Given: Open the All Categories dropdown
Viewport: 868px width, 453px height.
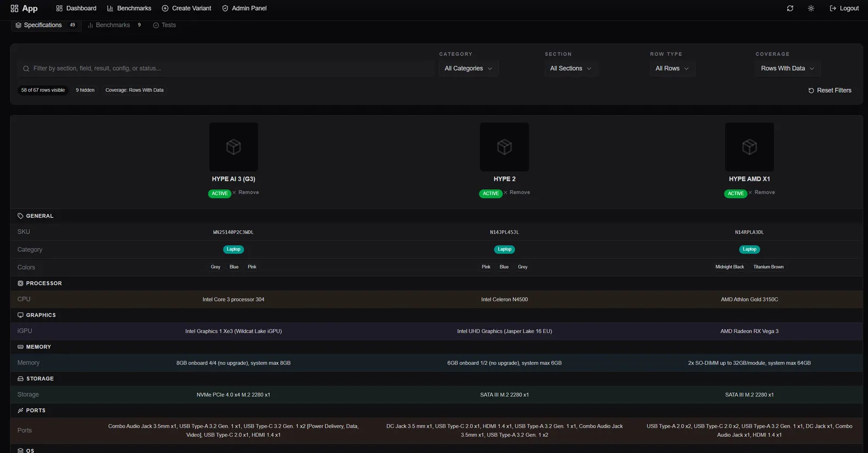Looking at the screenshot, I should point(469,68).
